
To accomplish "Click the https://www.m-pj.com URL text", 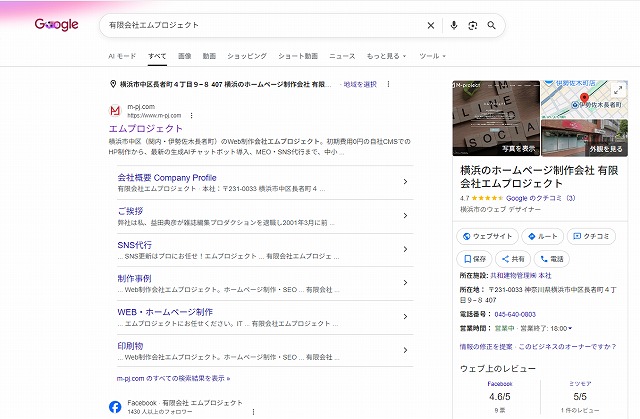I will (x=154, y=115).
